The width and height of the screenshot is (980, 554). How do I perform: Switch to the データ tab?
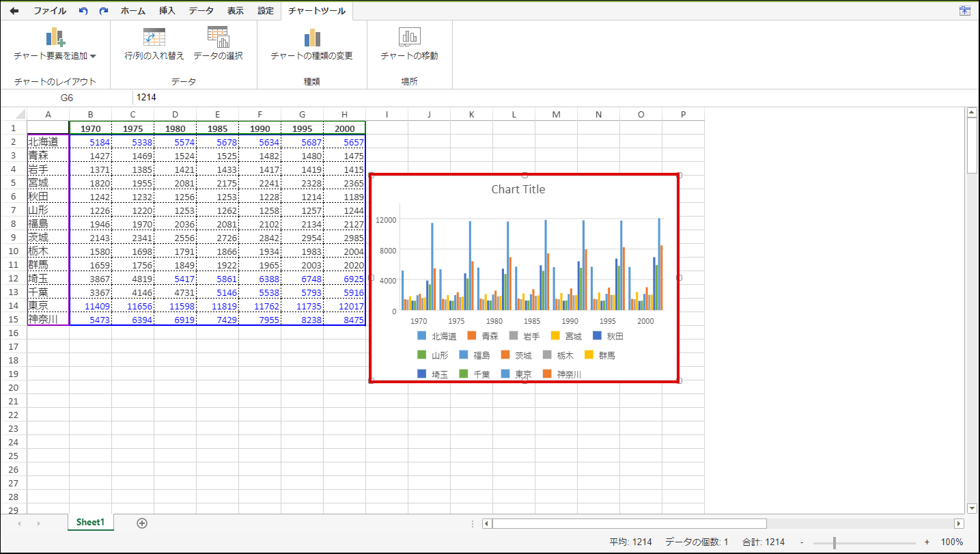coord(200,11)
